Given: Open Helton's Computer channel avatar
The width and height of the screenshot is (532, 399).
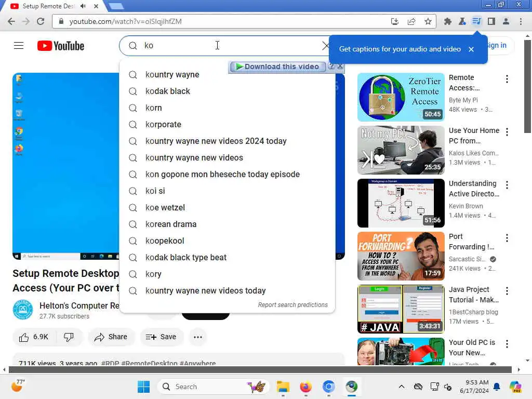Looking at the screenshot, I should click(23, 310).
